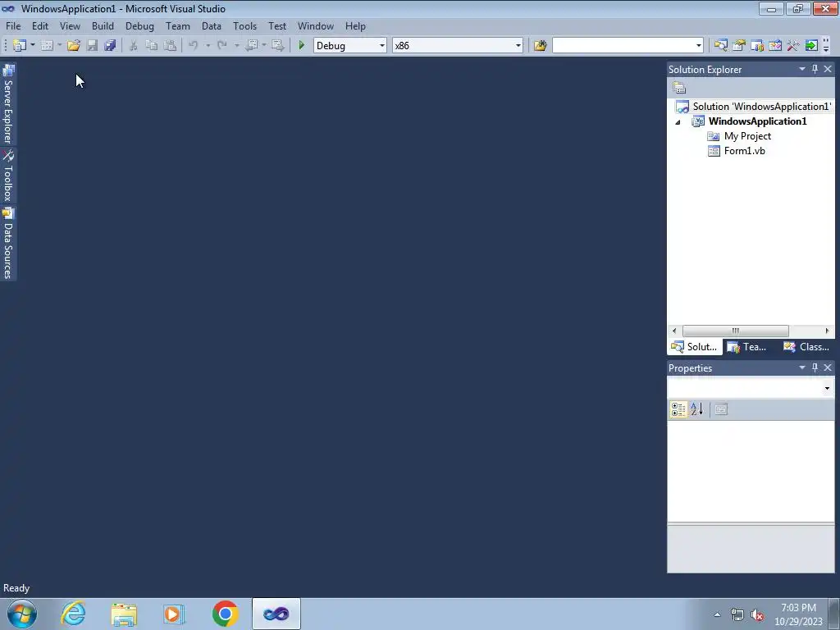Image resolution: width=840 pixels, height=630 pixels.
Task: Click the Undo arrow icon
Action: coord(194,46)
